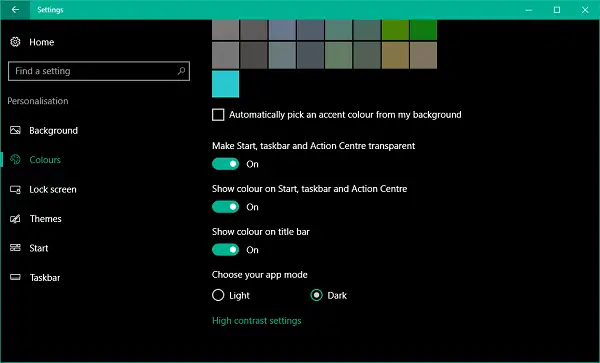Click the Start tiles icon

pyautogui.click(x=15, y=248)
